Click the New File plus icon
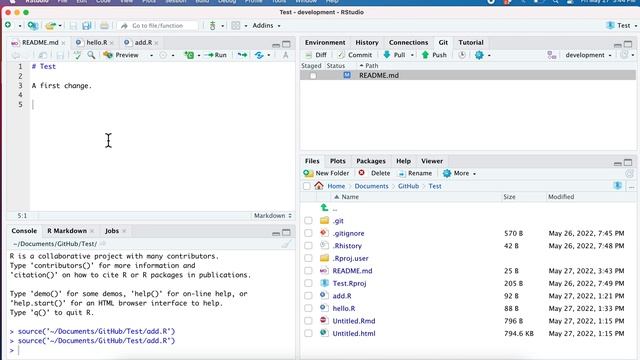This screenshot has height=360, width=640. [x=8, y=25]
